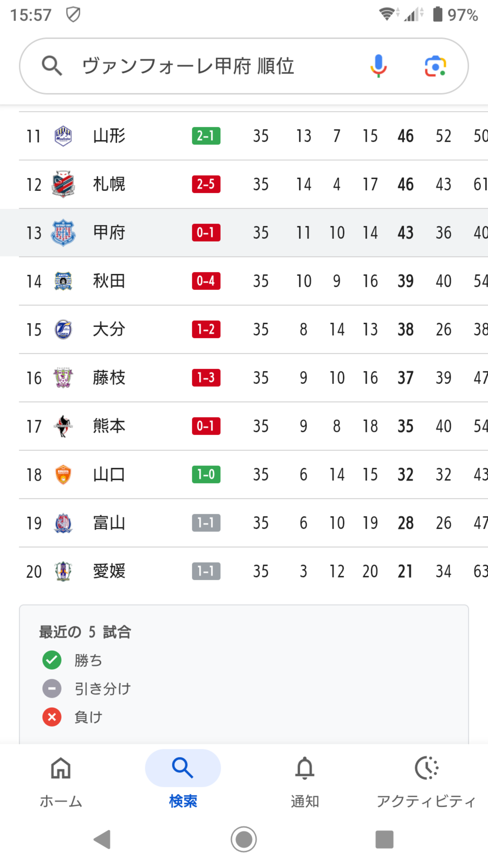Tap the Consadole Sapporo team crest
This screenshot has height=868, width=488.
tap(63, 184)
